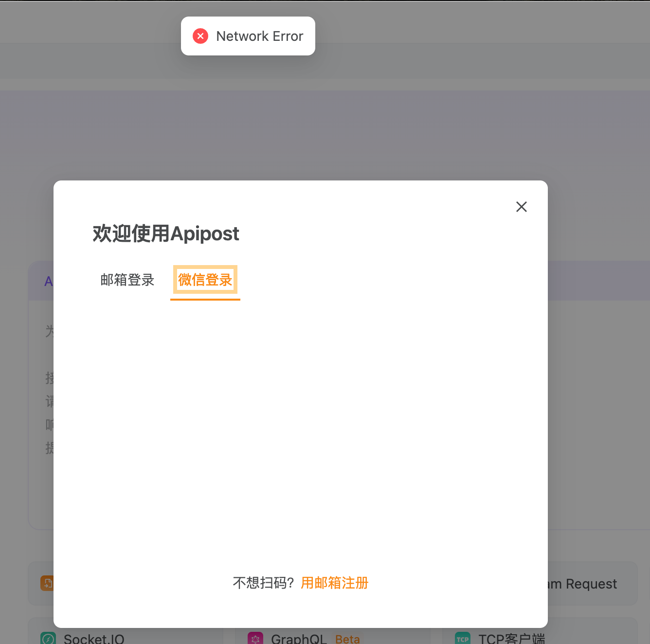Click the red error icon in Network Error toast
Screen dimensions: 650x644
tap(200, 36)
